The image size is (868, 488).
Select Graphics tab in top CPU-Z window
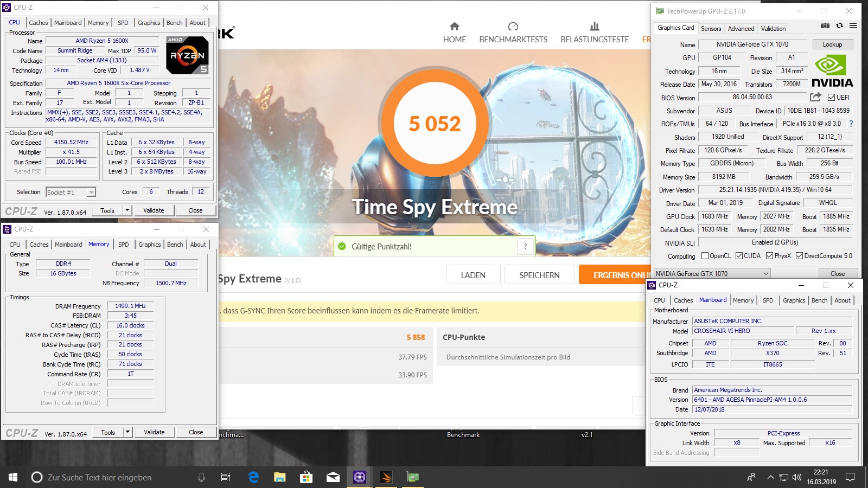149,23
